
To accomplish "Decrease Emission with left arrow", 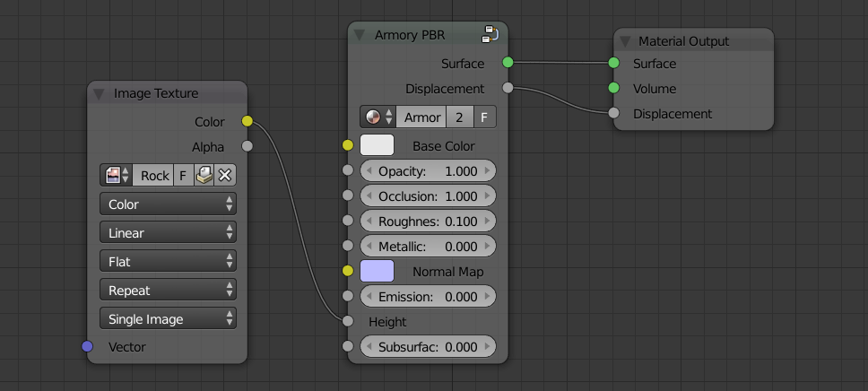I will click(369, 296).
